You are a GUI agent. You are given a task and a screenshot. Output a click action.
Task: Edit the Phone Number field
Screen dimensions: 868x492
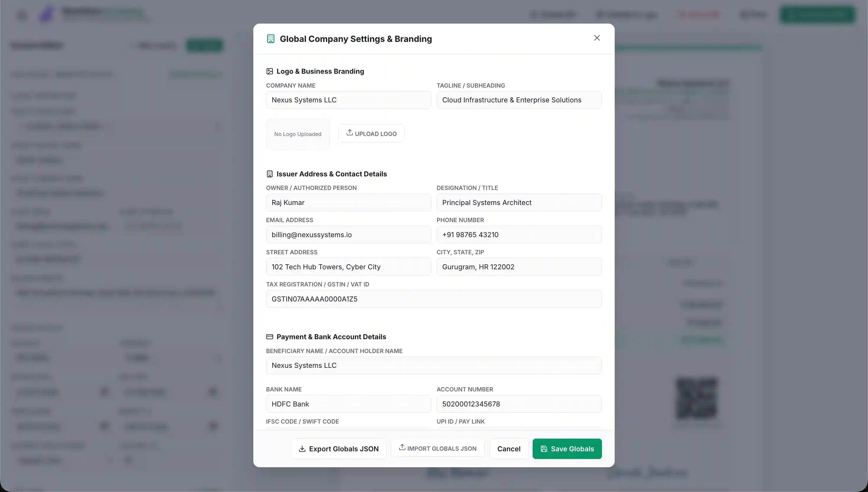pos(519,234)
